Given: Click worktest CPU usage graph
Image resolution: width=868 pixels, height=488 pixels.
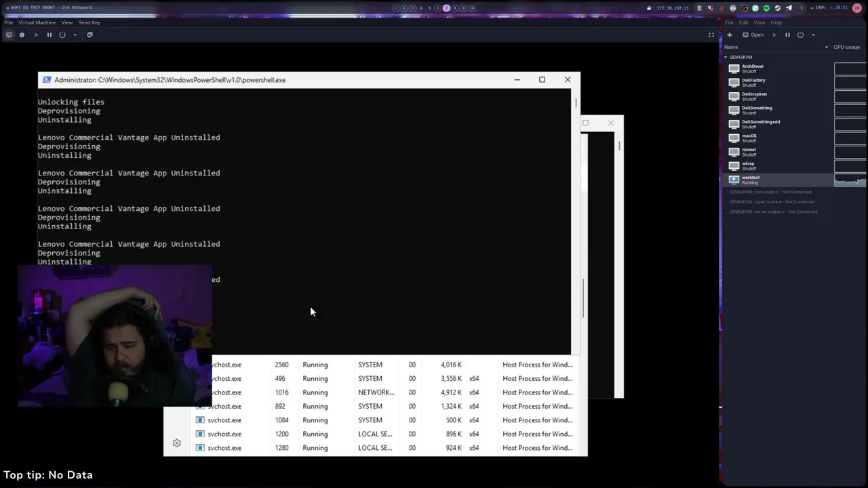Looking at the screenshot, I should [850, 180].
